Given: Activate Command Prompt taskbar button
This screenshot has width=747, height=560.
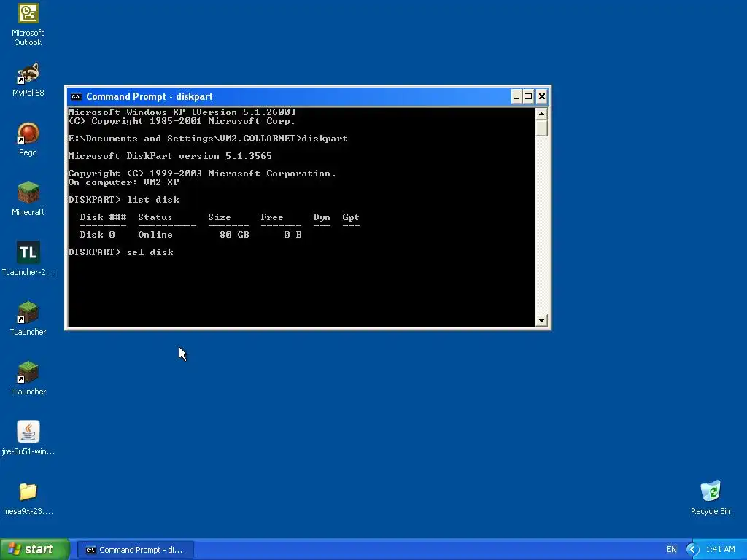Looking at the screenshot, I should (136, 550).
